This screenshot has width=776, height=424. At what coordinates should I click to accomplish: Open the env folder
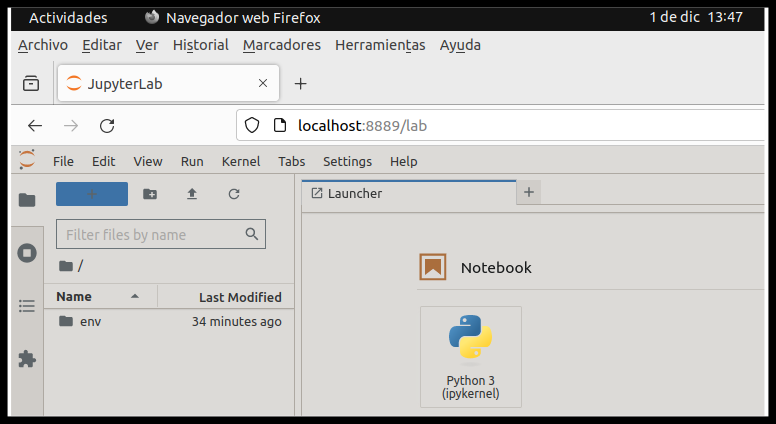point(169,322)
